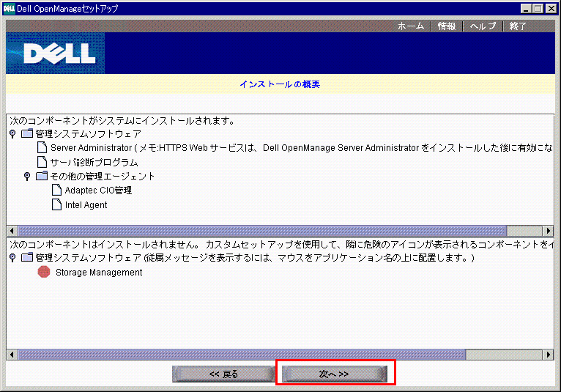Click the Dell logo image

(56, 53)
